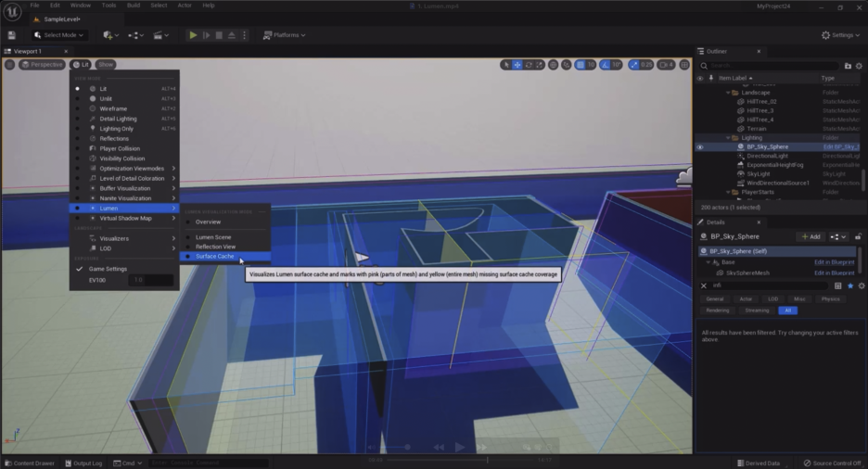
Task: Toggle BP_Sky_Sphere visibility eye
Action: tap(700, 147)
